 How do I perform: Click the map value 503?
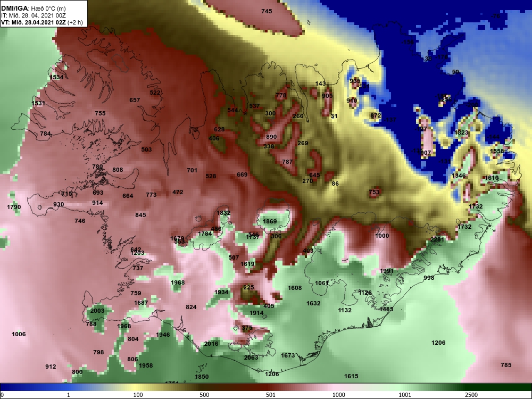(x=147, y=149)
